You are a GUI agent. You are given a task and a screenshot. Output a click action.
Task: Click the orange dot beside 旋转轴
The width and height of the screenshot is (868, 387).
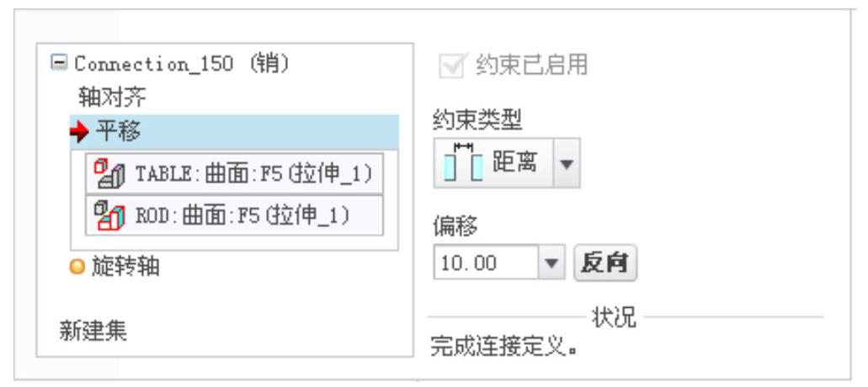click(77, 268)
